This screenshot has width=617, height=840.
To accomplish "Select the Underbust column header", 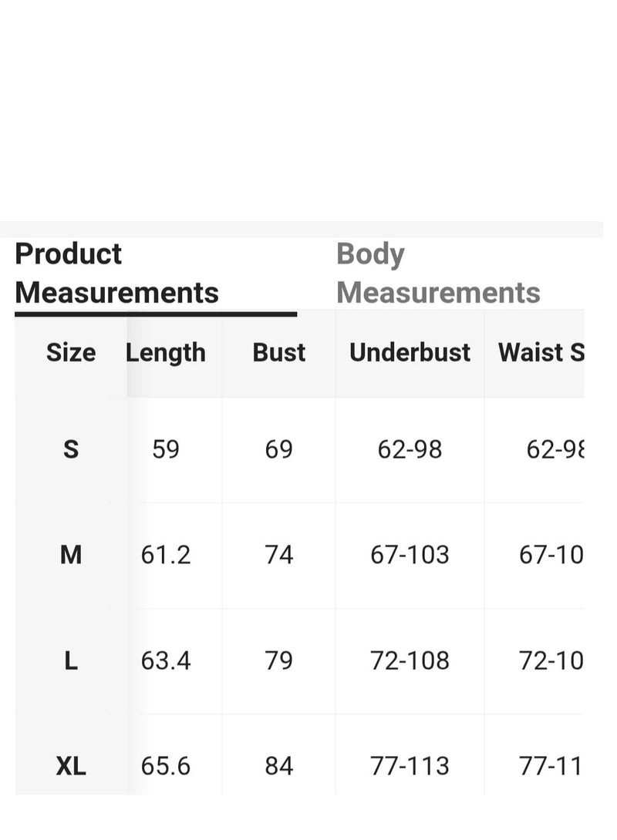I will 410,352.
